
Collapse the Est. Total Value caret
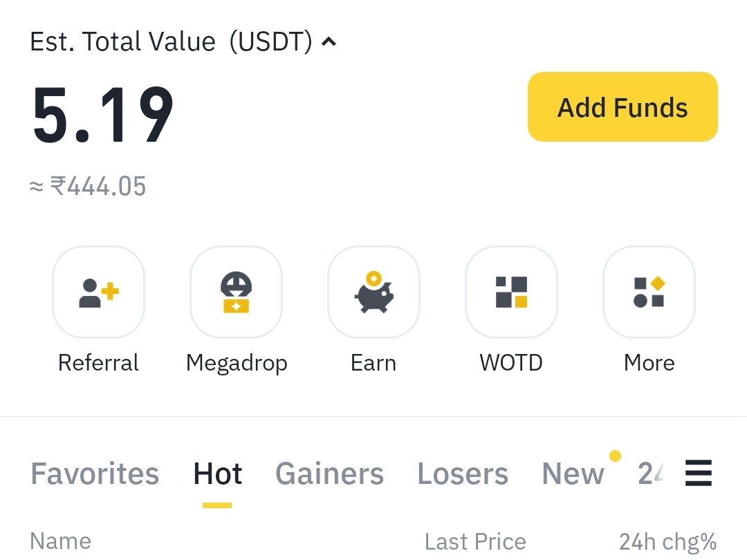click(329, 42)
